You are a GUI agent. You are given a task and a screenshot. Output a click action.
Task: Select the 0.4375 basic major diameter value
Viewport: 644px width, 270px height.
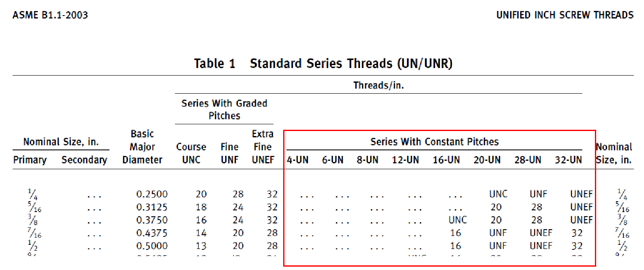(x=152, y=233)
